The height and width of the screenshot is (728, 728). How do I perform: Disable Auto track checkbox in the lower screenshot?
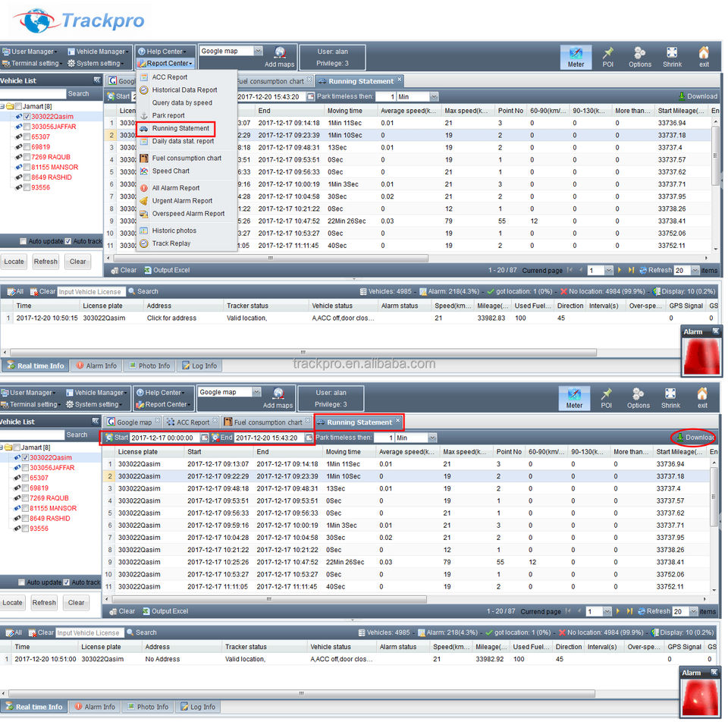click(67, 582)
